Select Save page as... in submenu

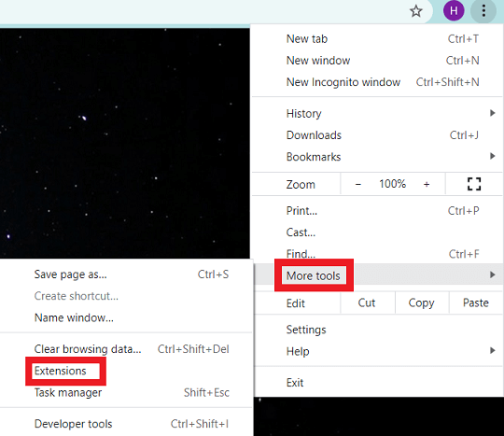126,274
